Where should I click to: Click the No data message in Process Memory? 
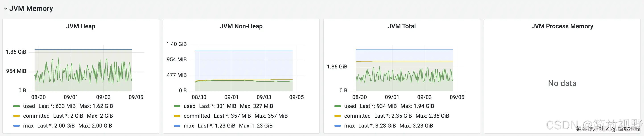pos(562,83)
